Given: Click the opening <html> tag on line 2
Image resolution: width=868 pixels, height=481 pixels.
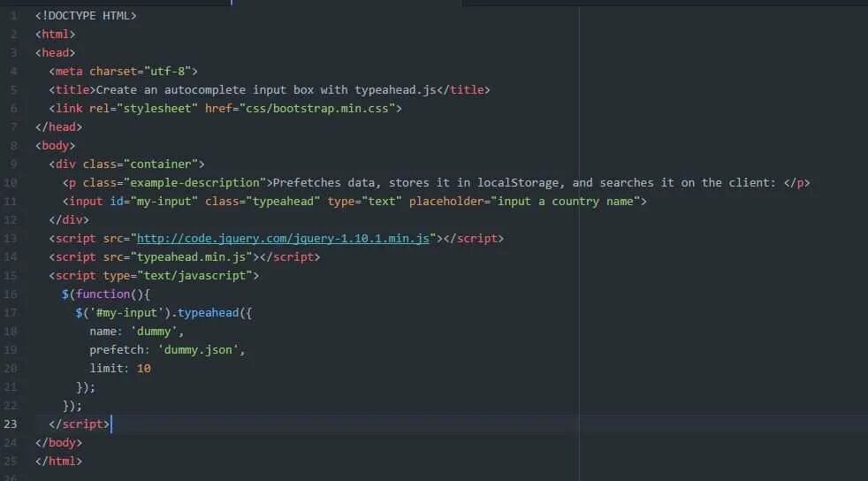Looking at the screenshot, I should click(x=56, y=34).
